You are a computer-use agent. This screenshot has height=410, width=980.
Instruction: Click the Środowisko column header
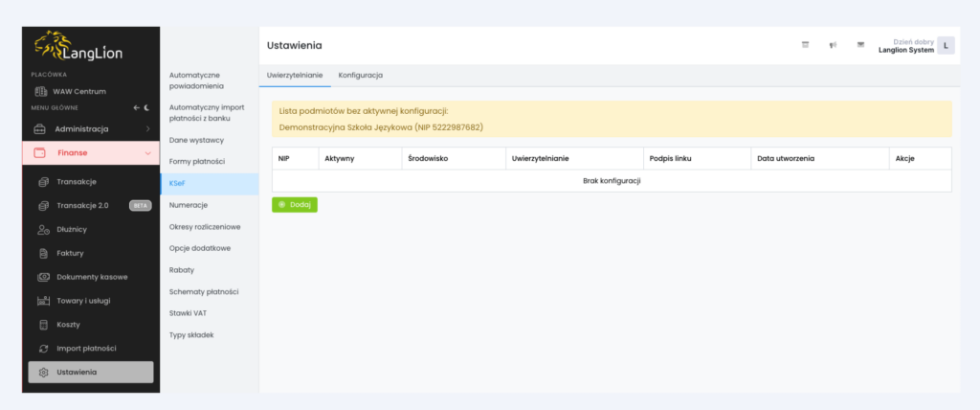453,159
